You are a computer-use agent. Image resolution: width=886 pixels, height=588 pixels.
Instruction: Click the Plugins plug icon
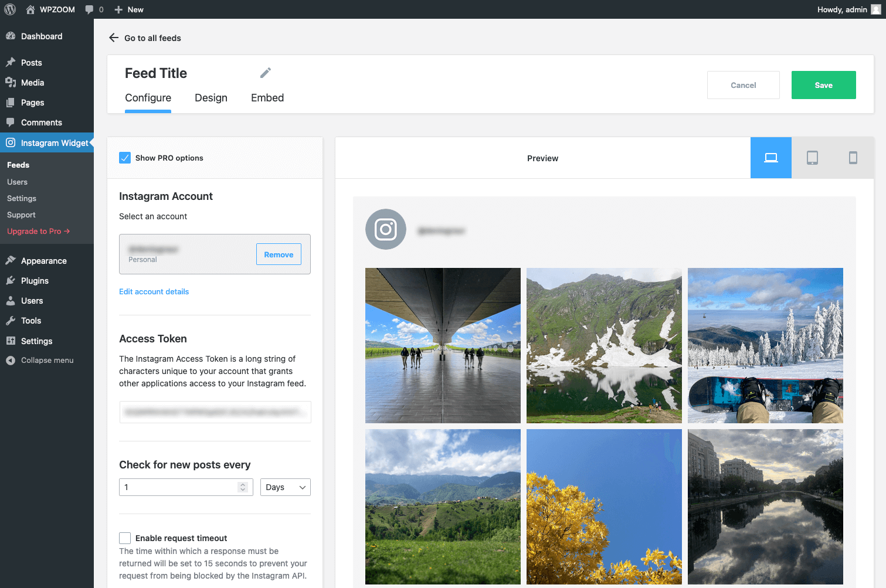tap(11, 280)
